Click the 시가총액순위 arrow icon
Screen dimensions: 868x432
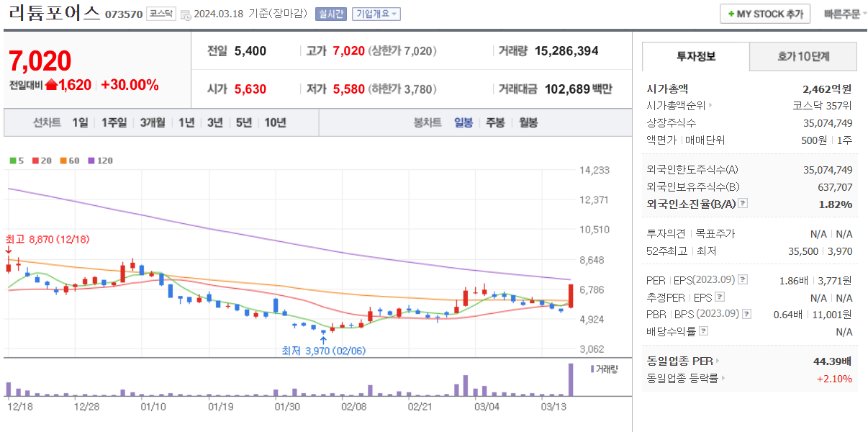(710, 106)
